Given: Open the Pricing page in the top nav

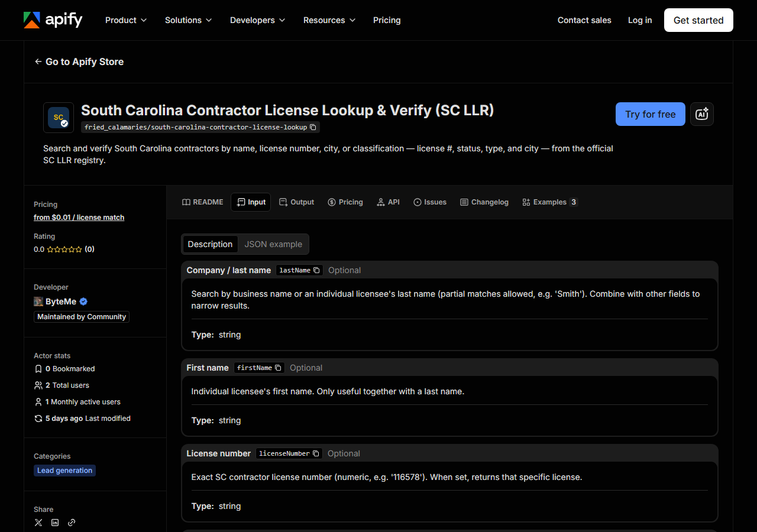Looking at the screenshot, I should point(387,20).
